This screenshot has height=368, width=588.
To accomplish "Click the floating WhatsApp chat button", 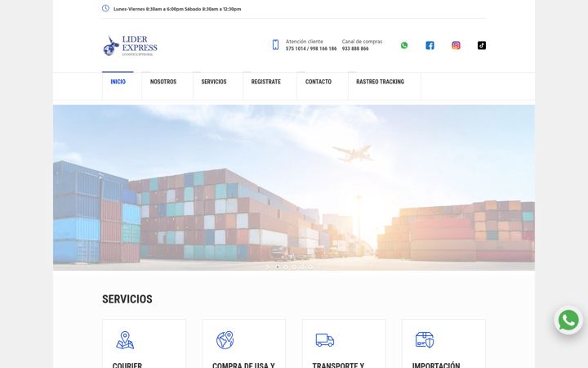I will point(568,320).
